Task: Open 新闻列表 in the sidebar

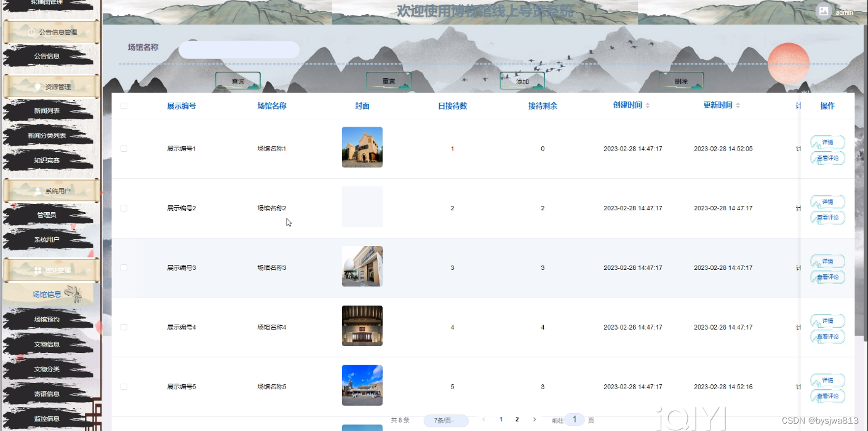Action: tap(47, 111)
